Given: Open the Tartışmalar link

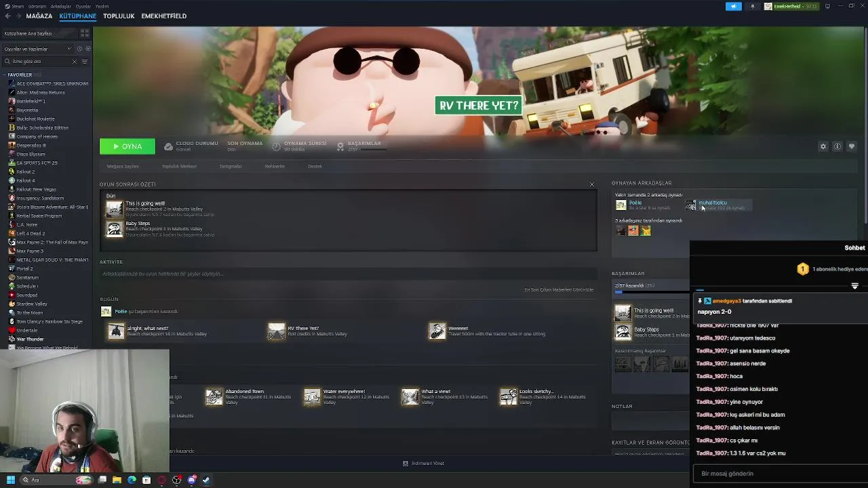Looking at the screenshot, I should (x=231, y=166).
